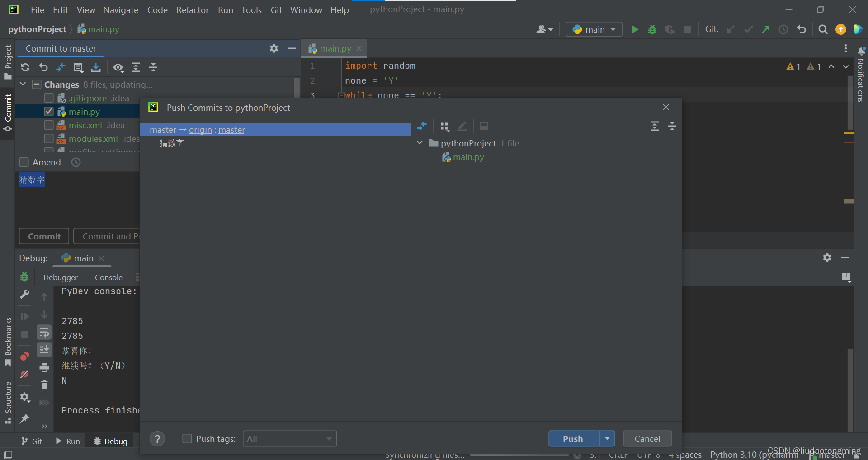Toggle soft-wrap icon in the console
The image size is (868, 460).
(44, 333)
